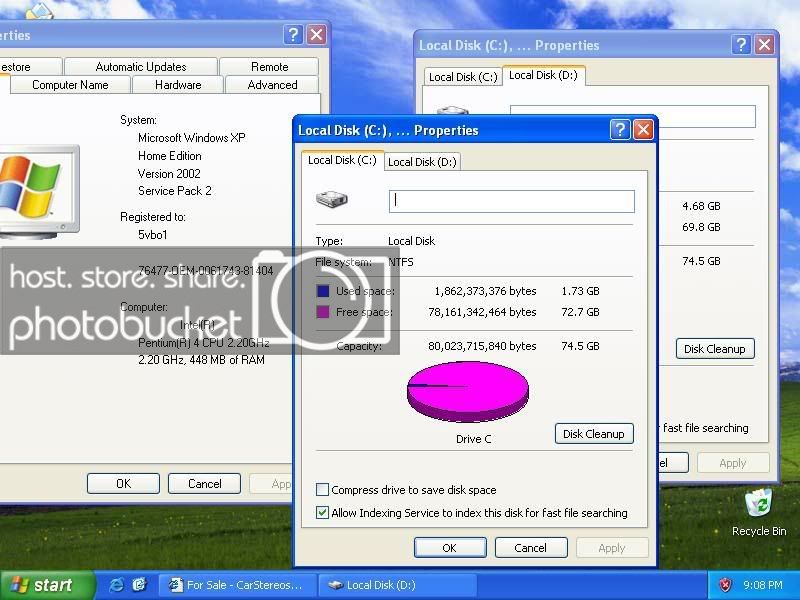This screenshot has height=600, width=800.
Task: Click Disk Cleanup in the back window
Action: click(x=715, y=348)
